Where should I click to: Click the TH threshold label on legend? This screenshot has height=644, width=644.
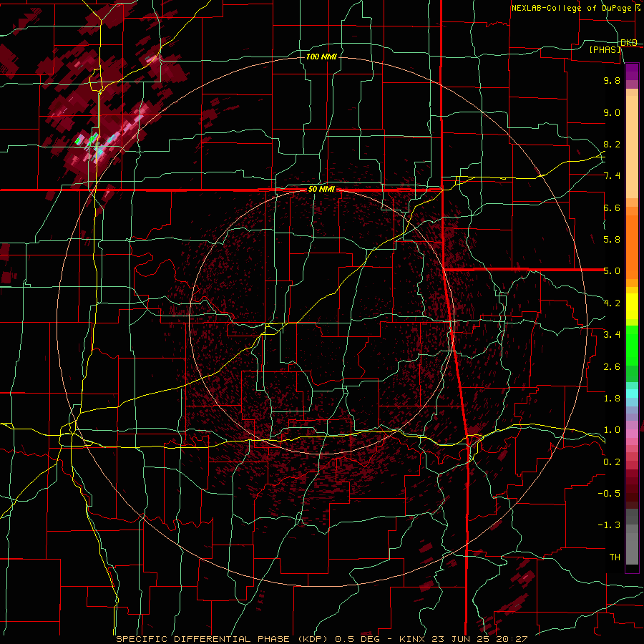coord(615,557)
